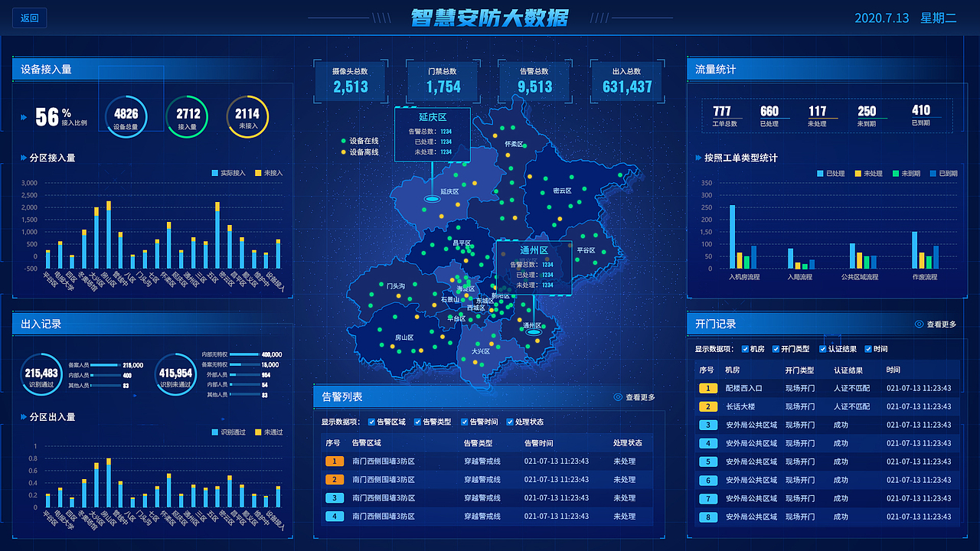Select the 4826 设备总量 ring gauge
This screenshot has height=551, width=980.
pos(126,117)
